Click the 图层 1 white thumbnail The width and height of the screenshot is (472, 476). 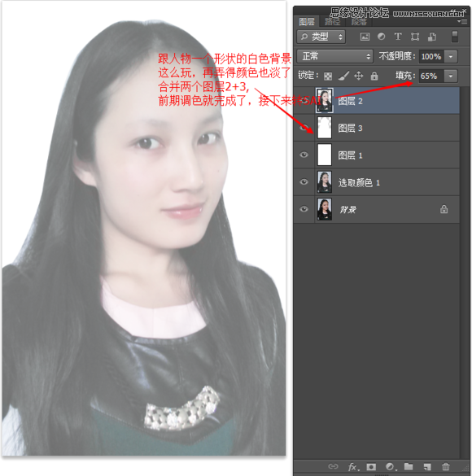point(325,155)
